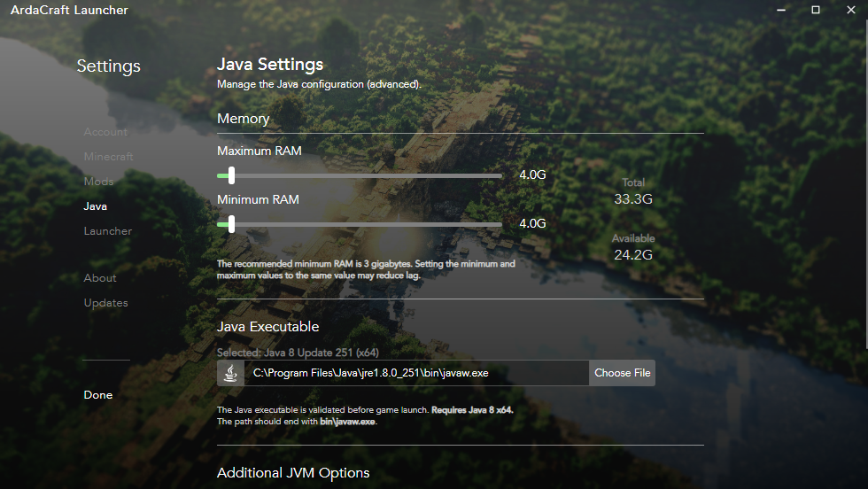Image resolution: width=868 pixels, height=489 pixels.
Task: Click the Available 24.2G memory value
Action: (633, 255)
